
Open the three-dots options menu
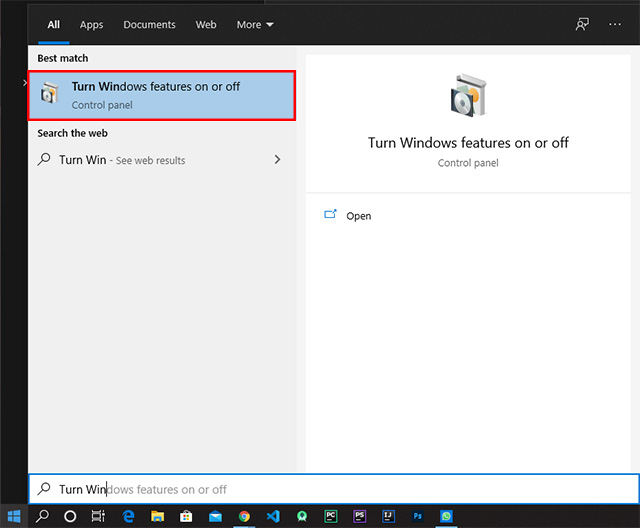coord(615,24)
